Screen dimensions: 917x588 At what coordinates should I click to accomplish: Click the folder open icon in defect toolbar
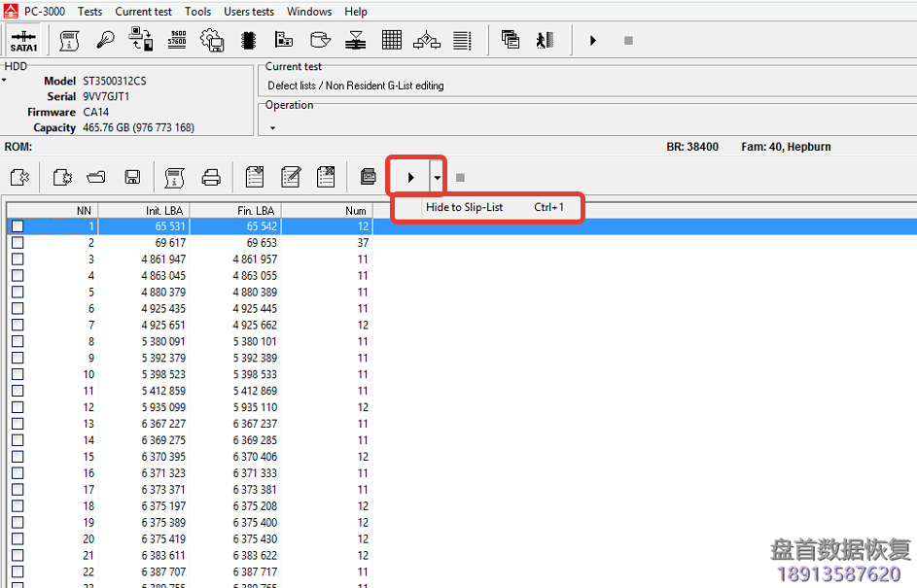pos(96,177)
